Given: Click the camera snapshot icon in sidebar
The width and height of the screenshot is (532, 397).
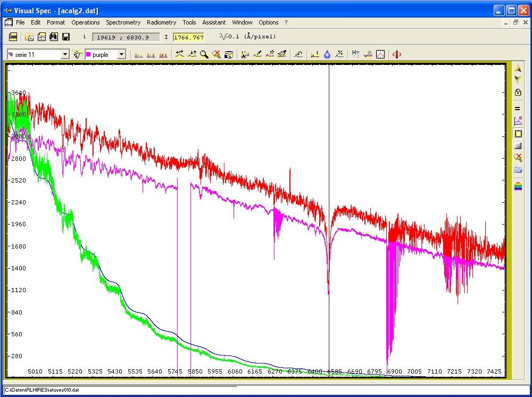Looking at the screenshot, I should (518, 170).
